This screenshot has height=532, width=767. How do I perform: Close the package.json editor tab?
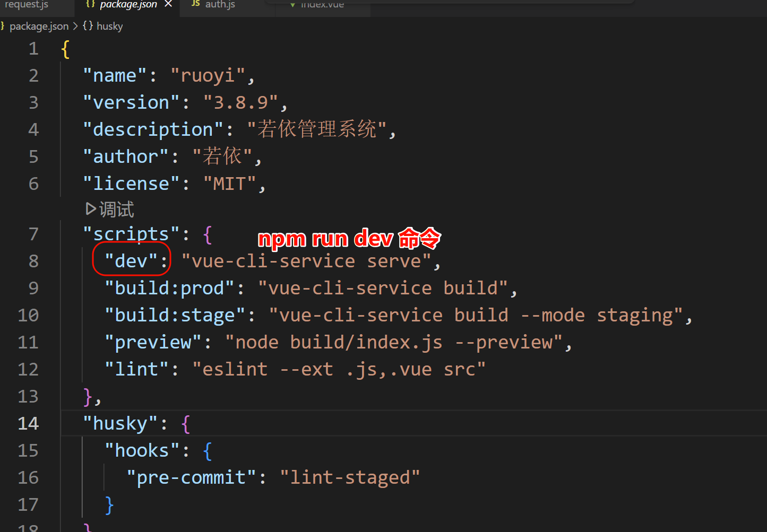click(x=168, y=4)
